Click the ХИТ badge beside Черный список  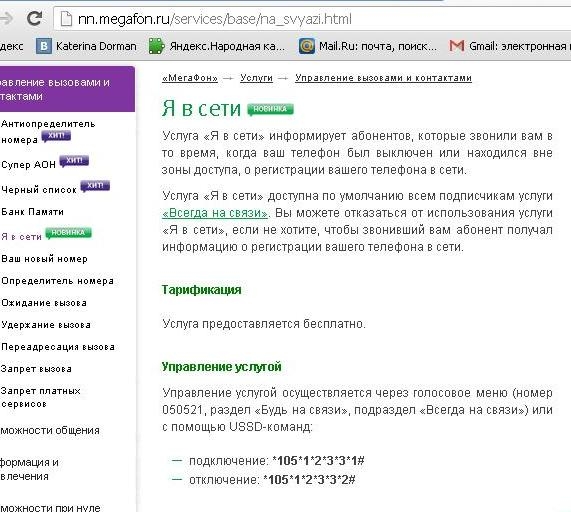pyautogui.click(x=95, y=186)
